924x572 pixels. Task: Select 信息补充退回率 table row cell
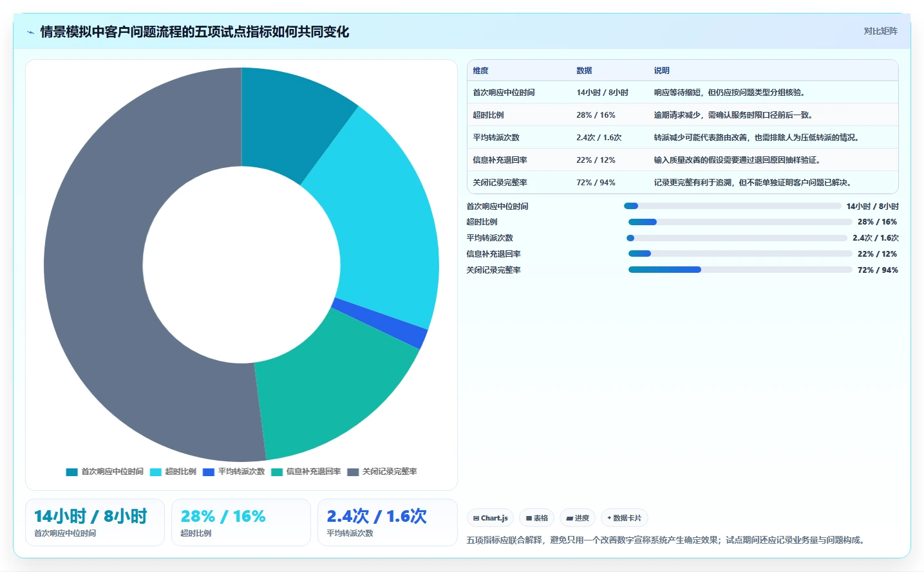tap(500, 160)
